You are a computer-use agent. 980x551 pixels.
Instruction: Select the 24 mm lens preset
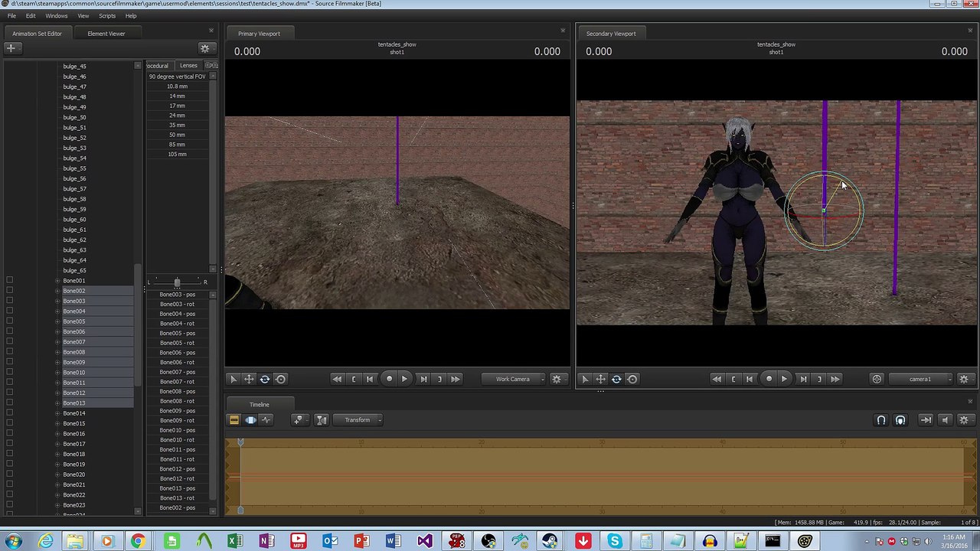point(177,116)
